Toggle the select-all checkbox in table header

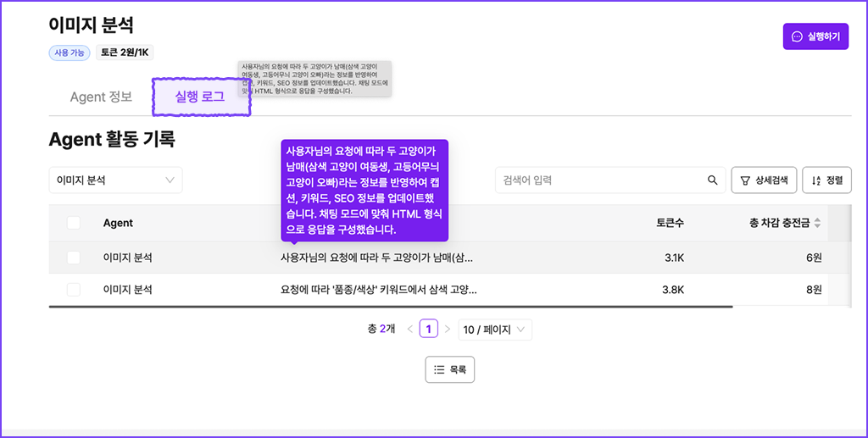74,223
